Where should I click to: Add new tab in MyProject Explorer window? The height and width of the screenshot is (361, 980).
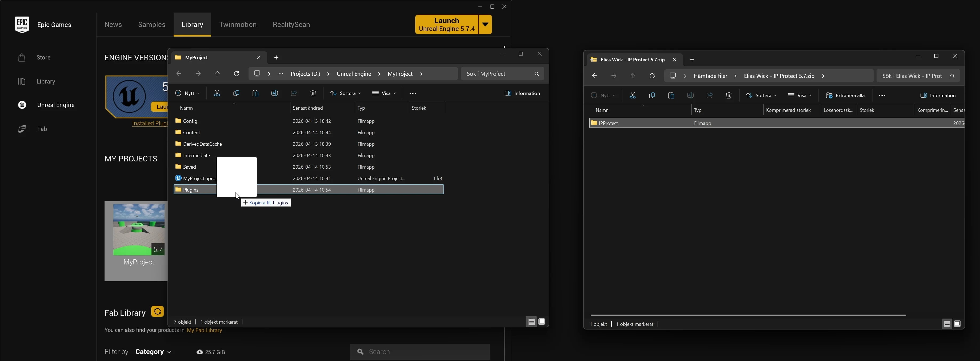point(277,58)
